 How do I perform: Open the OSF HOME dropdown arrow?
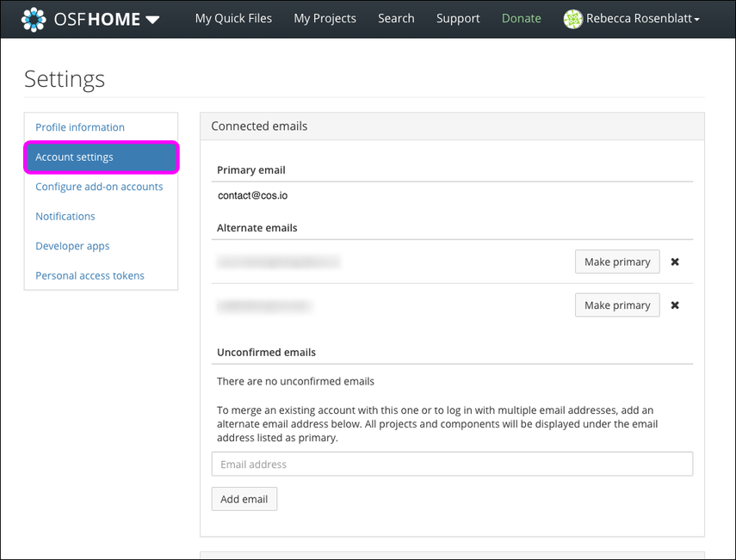pyautogui.click(x=152, y=20)
